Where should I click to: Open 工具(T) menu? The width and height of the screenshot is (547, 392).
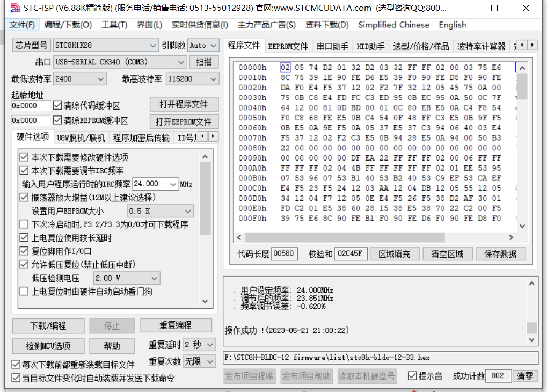pos(114,25)
